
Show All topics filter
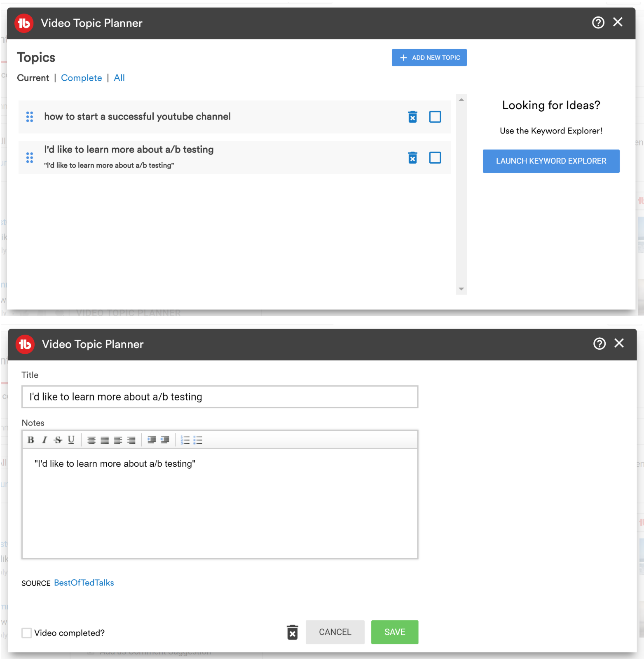click(119, 78)
